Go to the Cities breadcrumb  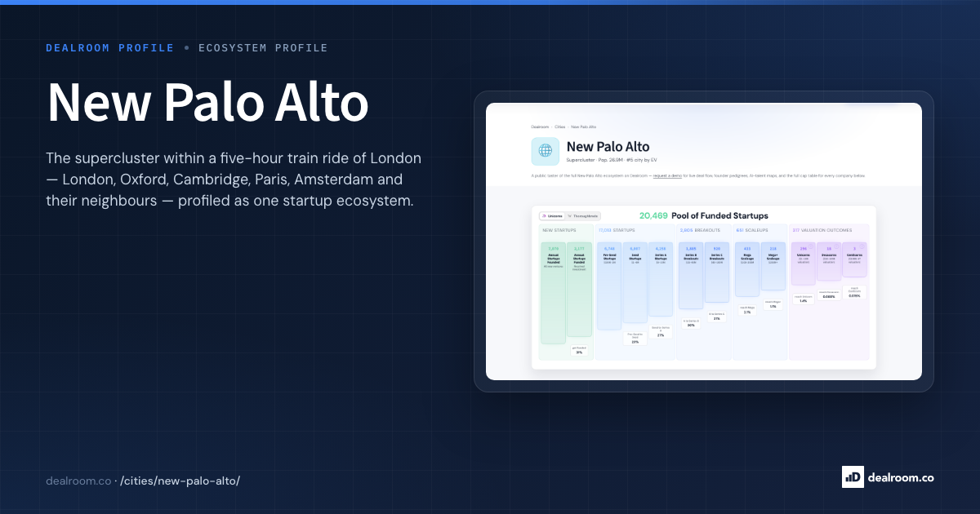tap(559, 126)
